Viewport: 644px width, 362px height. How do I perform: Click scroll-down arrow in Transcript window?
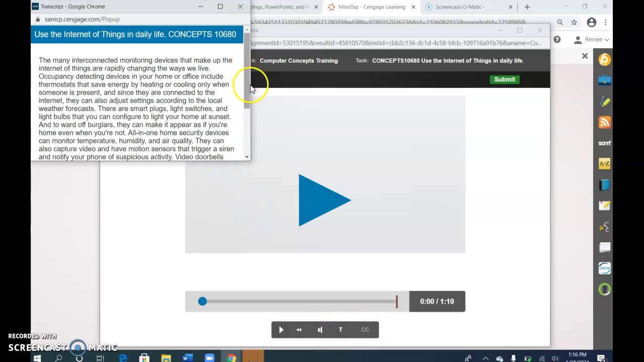click(x=247, y=157)
